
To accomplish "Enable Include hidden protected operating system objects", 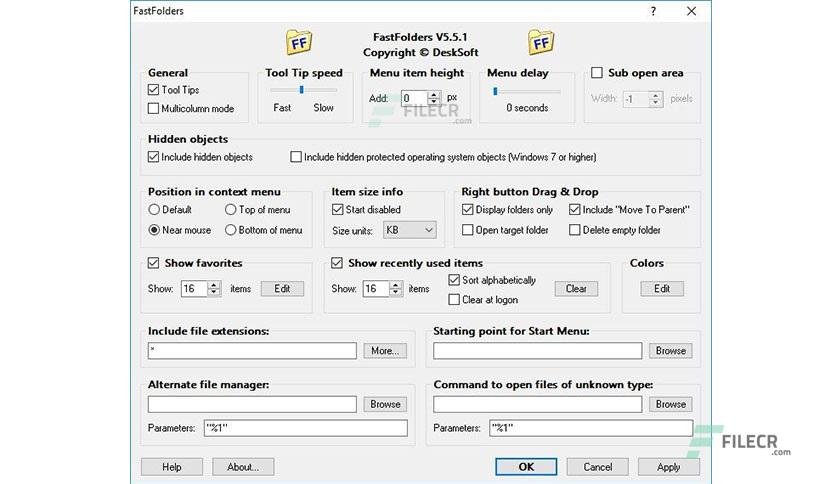I will pyautogui.click(x=296, y=157).
